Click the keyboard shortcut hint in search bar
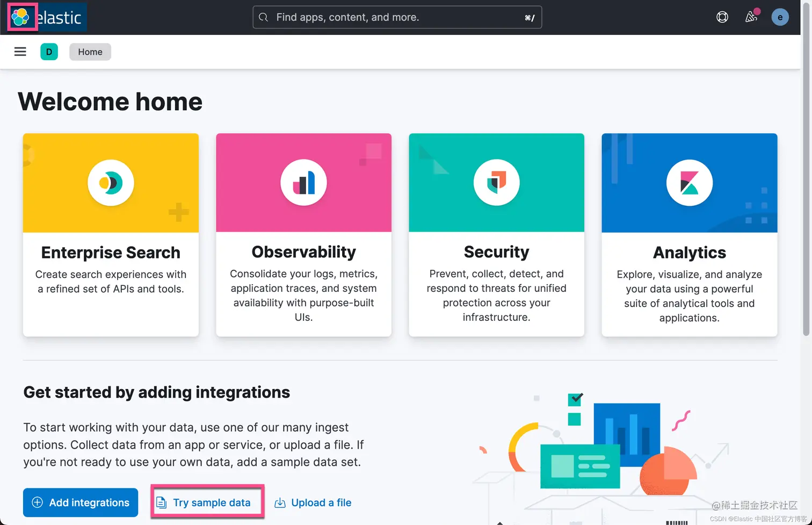This screenshot has height=525, width=812. [530, 18]
